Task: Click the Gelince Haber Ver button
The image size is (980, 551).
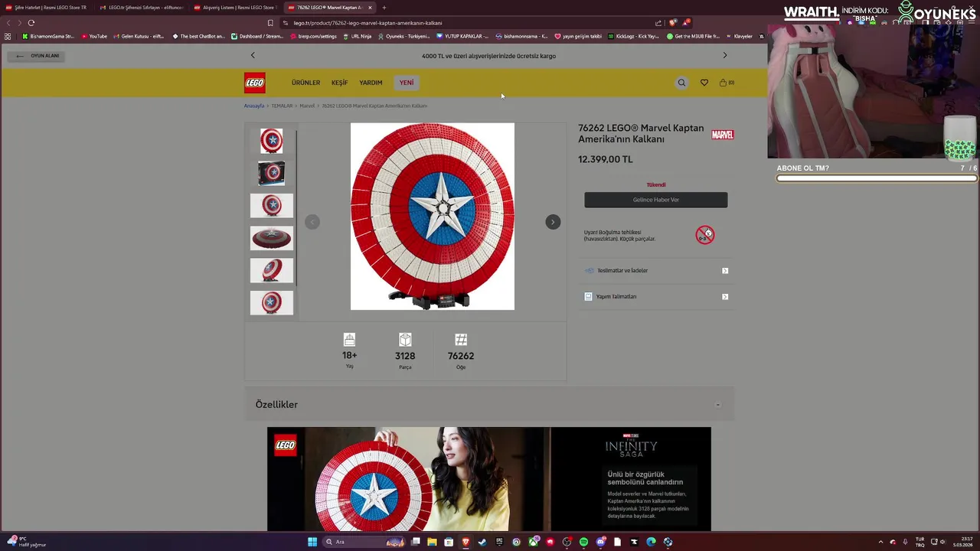Action: coord(656,200)
